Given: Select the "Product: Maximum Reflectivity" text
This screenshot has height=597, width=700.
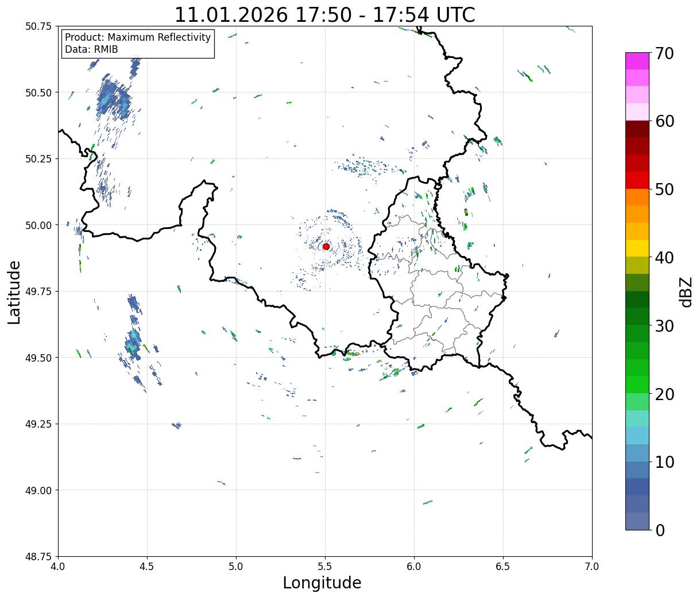Looking at the screenshot, I should pos(138,37).
